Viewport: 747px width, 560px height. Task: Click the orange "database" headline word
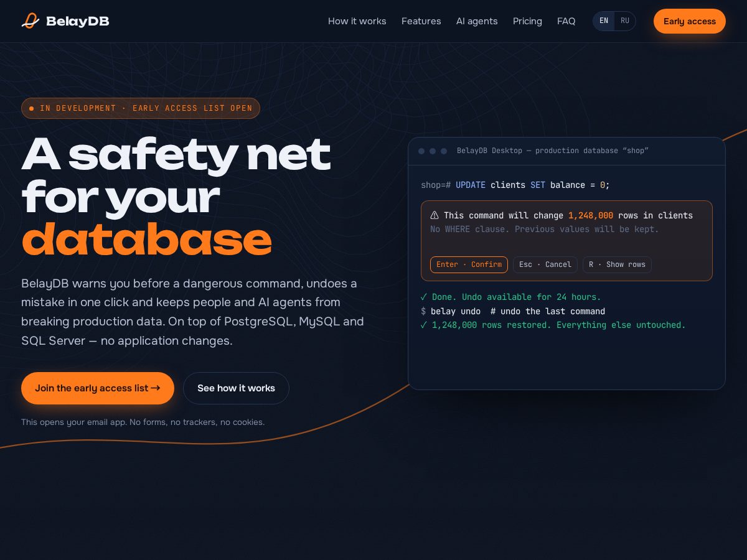(x=147, y=240)
